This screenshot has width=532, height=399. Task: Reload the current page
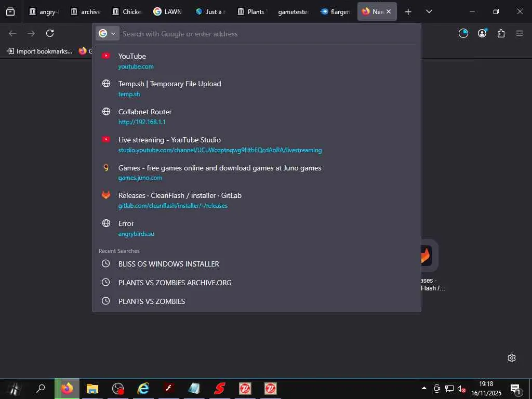50,33
